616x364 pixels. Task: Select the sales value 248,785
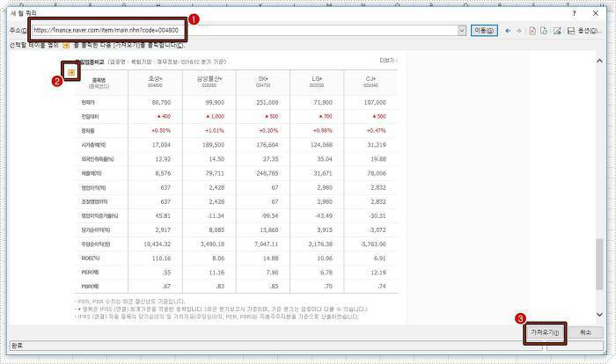(268, 173)
